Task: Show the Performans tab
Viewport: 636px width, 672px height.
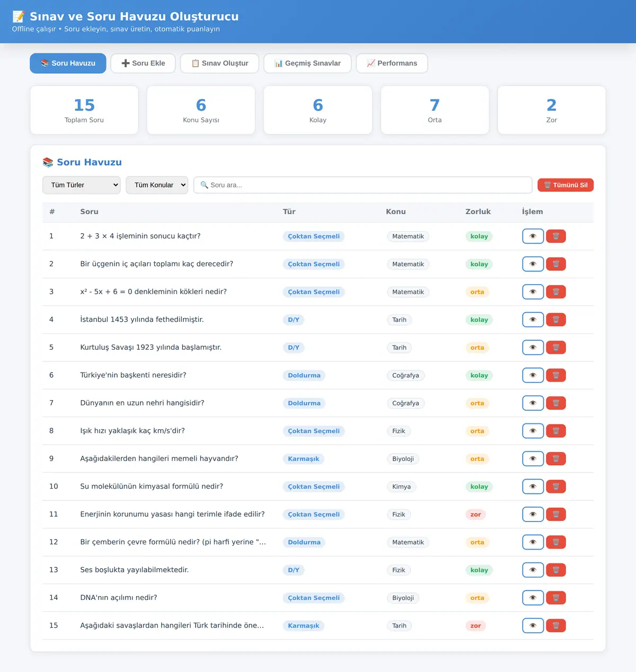Action: click(x=392, y=63)
